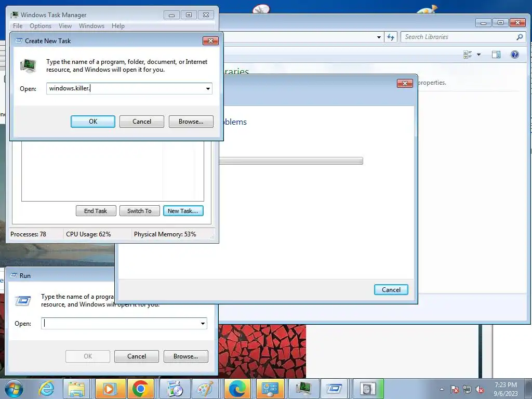
Task: Open the clock showing 7:23 PM
Action: pyautogui.click(x=506, y=389)
